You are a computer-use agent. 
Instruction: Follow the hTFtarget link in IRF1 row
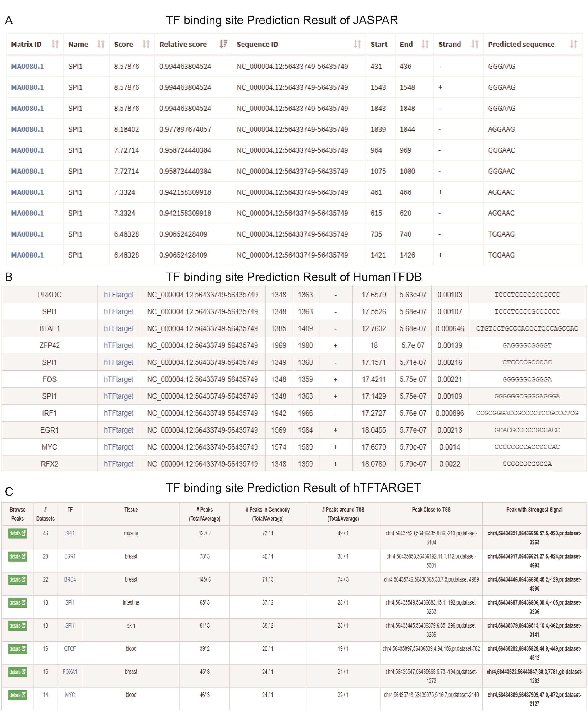pos(119,413)
